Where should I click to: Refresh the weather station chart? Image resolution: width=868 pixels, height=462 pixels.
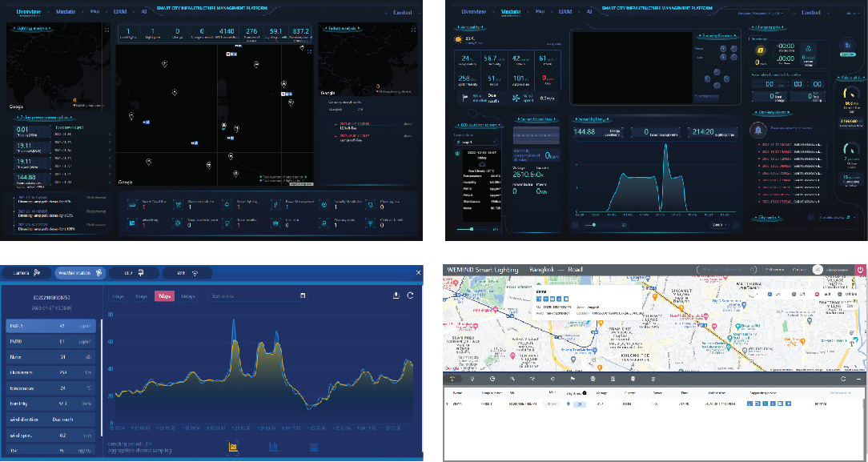pyautogui.click(x=411, y=295)
